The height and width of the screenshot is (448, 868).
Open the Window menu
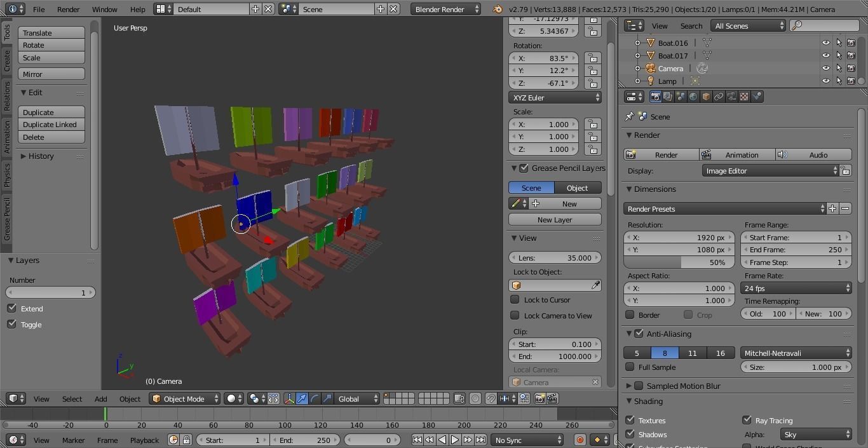104,9
